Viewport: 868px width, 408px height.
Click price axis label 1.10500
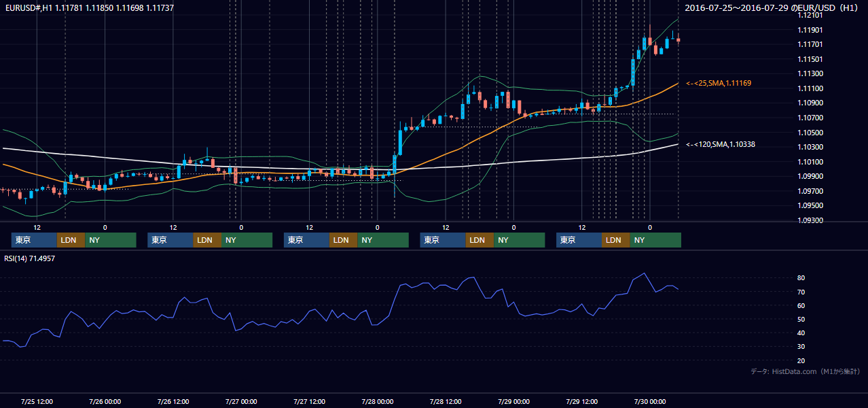click(x=810, y=133)
